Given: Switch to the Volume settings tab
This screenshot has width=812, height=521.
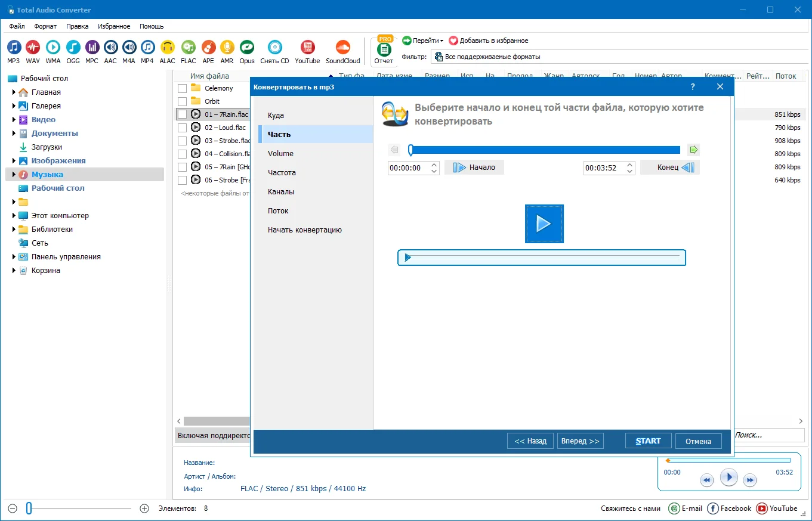Looking at the screenshot, I should click(x=280, y=153).
